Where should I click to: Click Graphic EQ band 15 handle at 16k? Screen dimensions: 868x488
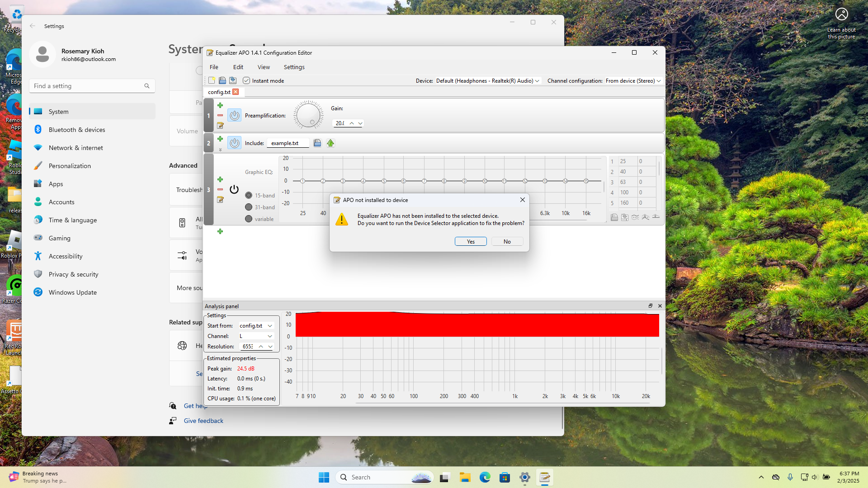[x=586, y=181]
